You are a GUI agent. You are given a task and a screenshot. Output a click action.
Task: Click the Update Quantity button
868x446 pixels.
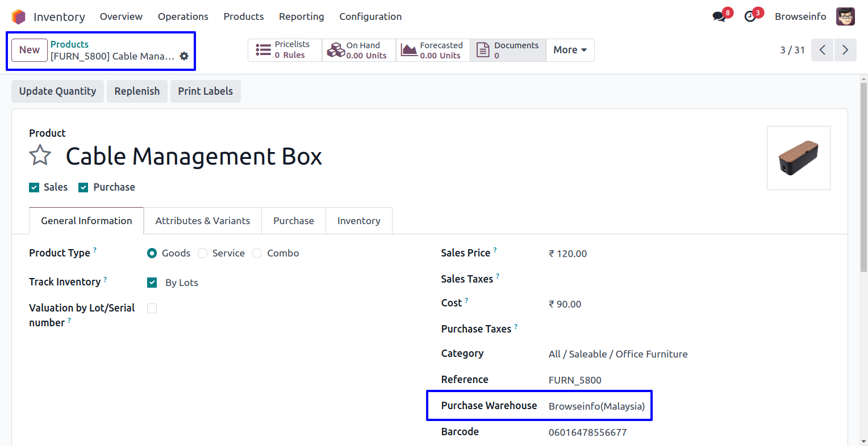click(x=57, y=91)
